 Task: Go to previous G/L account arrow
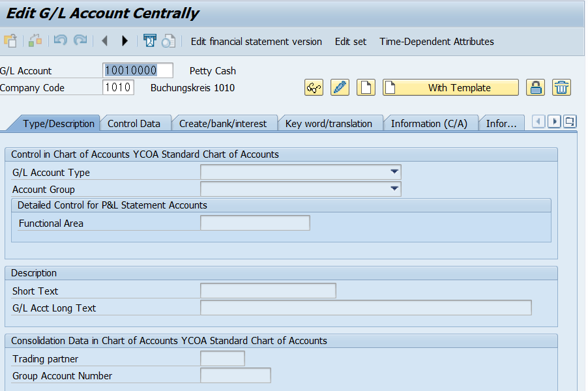click(105, 40)
